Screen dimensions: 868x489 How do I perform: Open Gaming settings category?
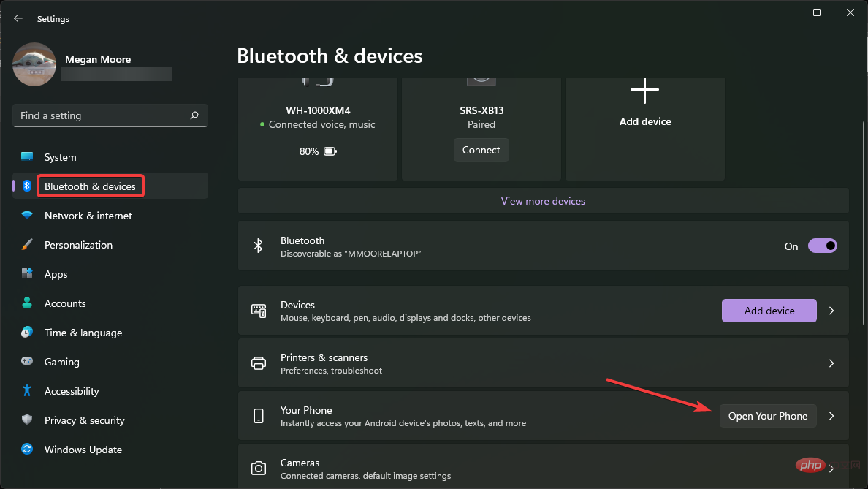[110, 362]
